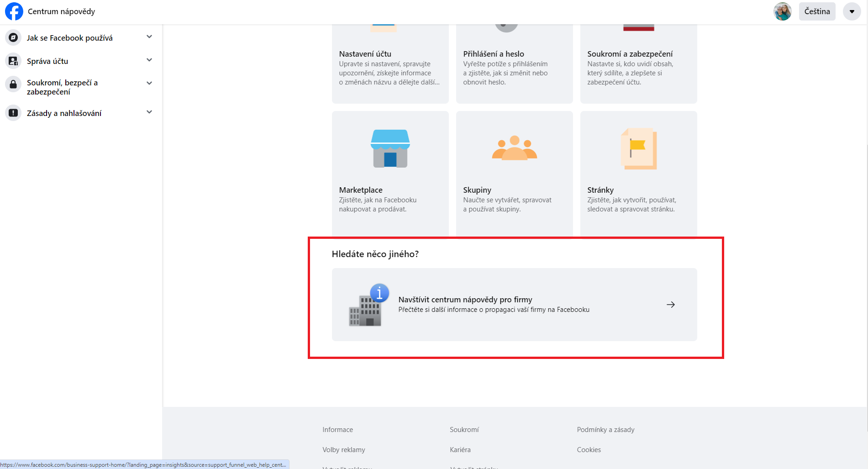Expand the Jak se Facebook používá chevron
This screenshot has height=469, width=868.
(x=149, y=37)
